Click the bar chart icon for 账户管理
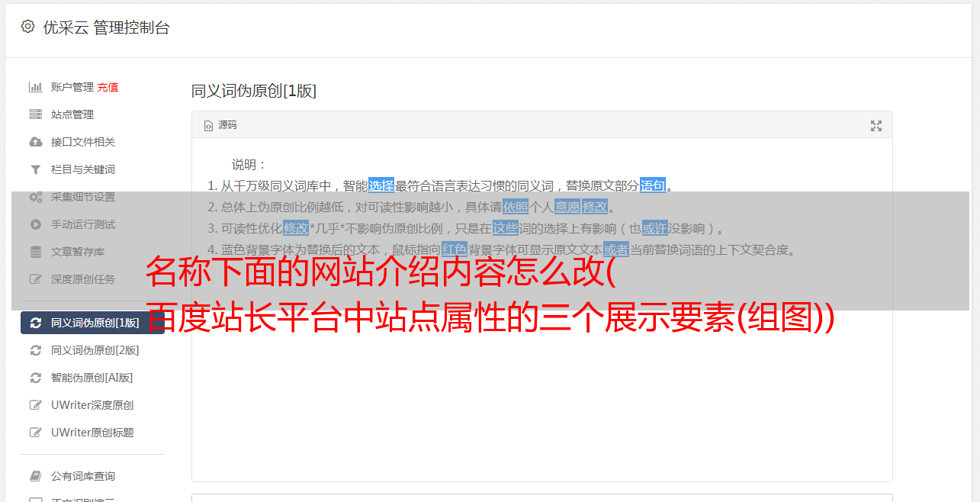This screenshot has height=502, width=980. point(35,87)
